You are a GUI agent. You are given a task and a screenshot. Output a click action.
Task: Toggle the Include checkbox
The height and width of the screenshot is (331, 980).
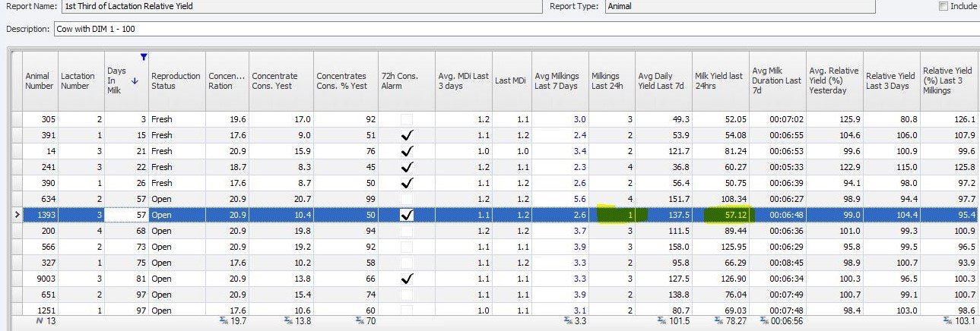[x=944, y=6]
